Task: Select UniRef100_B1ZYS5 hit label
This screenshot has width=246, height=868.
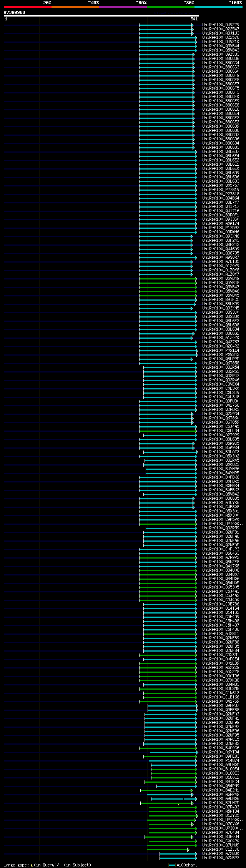Action: (x=221, y=816)
